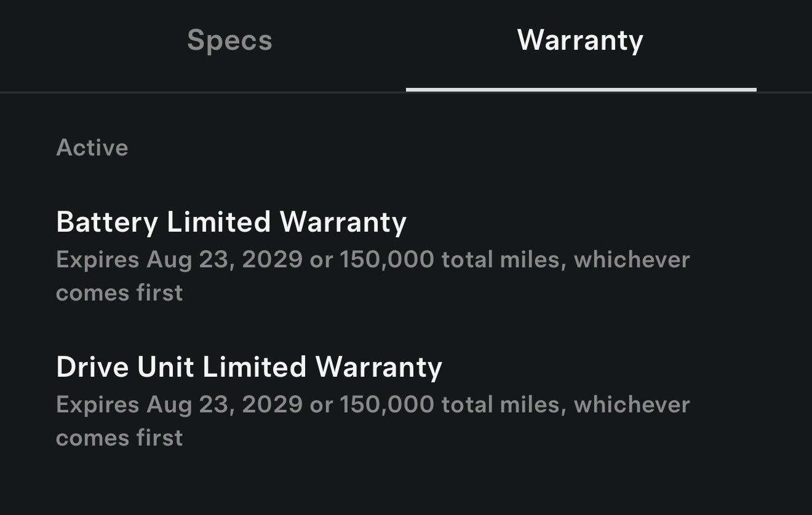The image size is (812, 515).
Task: Click "Limited Warranty" in Drive Unit heading
Action: (x=322, y=367)
